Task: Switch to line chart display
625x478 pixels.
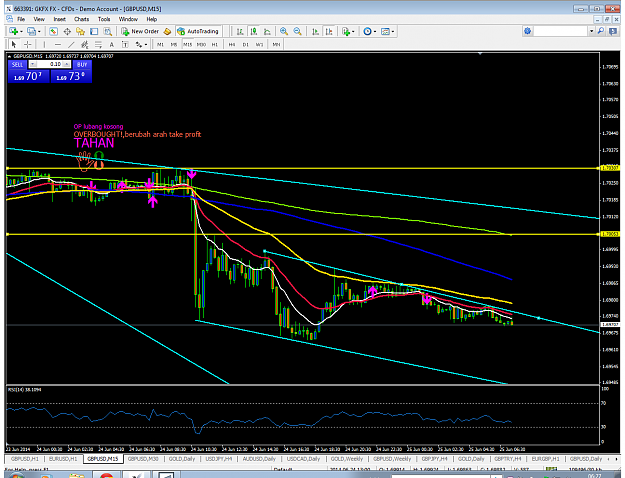Action: 267,31
